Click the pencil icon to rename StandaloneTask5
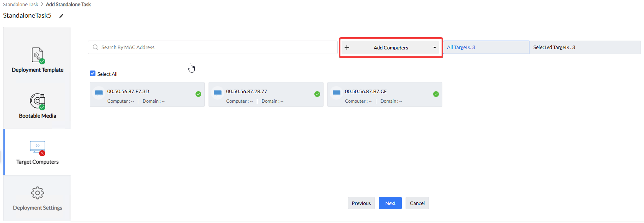The width and height of the screenshot is (644, 223). click(61, 16)
